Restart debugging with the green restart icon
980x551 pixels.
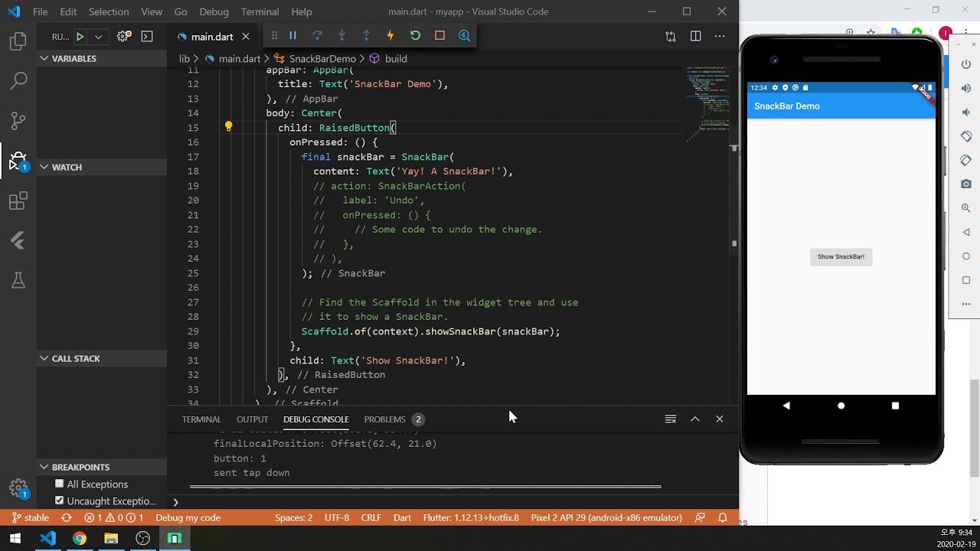coord(415,35)
